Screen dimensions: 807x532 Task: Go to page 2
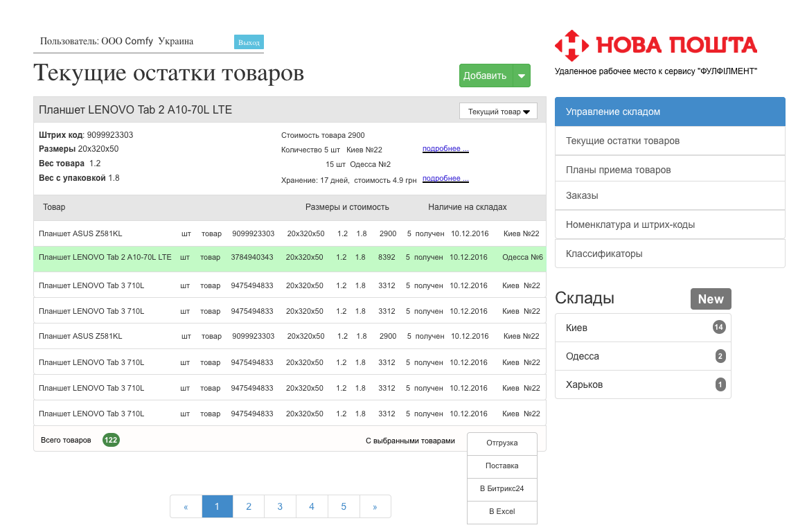pyautogui.click(x=249, y=507)
